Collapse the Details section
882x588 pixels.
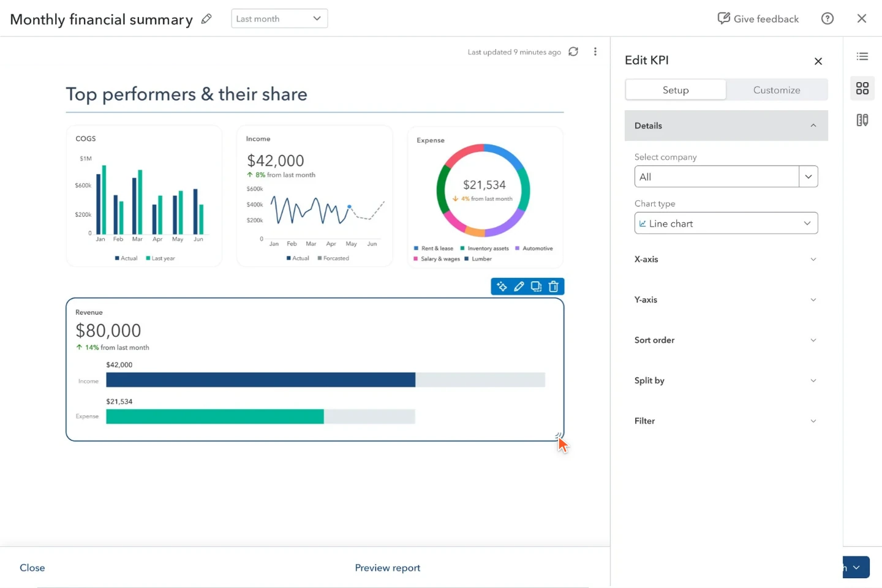pos(726,126)
